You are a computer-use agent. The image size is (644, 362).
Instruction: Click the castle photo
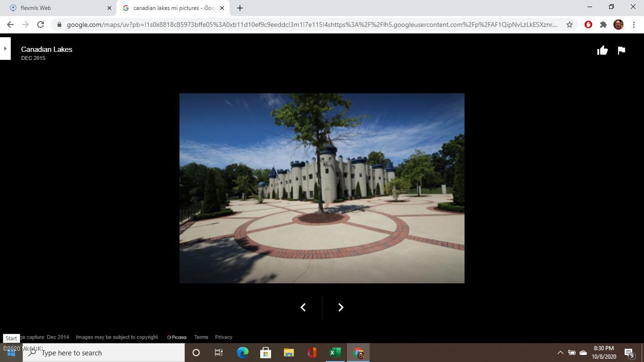click(322, 188)
